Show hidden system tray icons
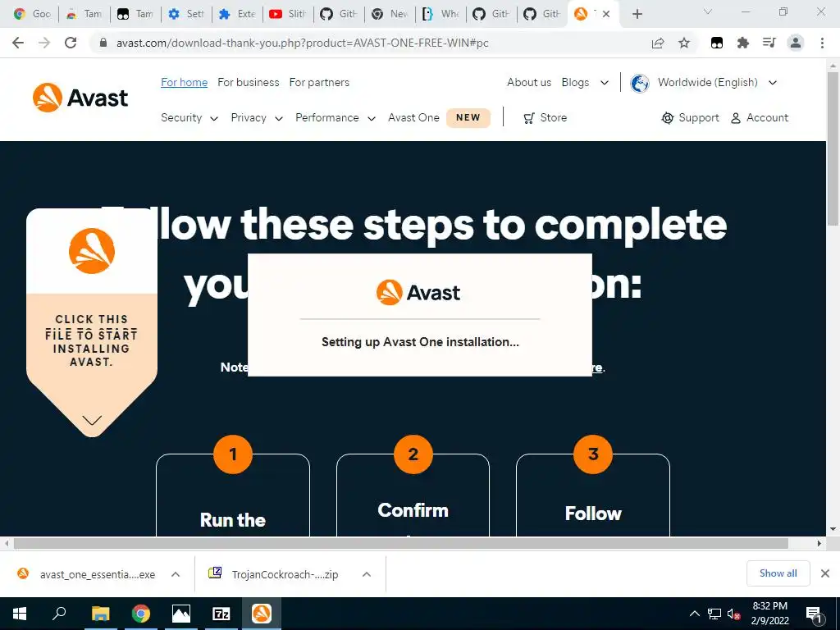The height and width of the screenshot is (630, 840). (x=694, y=614)
